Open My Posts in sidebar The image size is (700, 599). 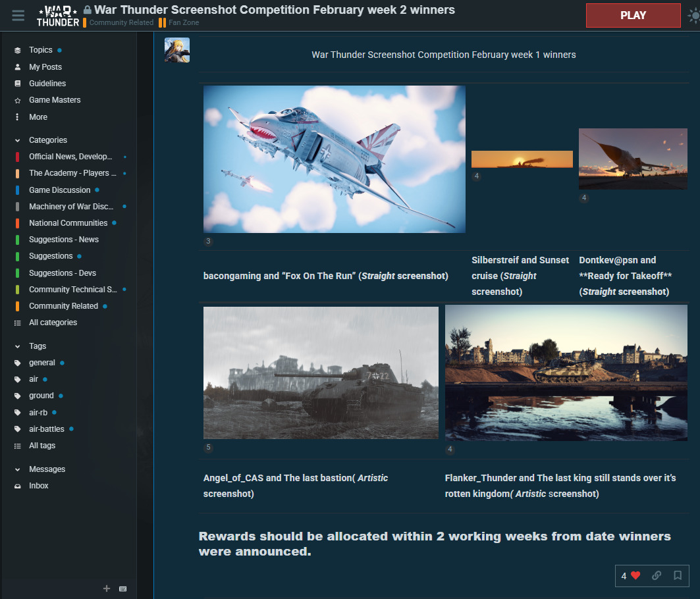45,67
